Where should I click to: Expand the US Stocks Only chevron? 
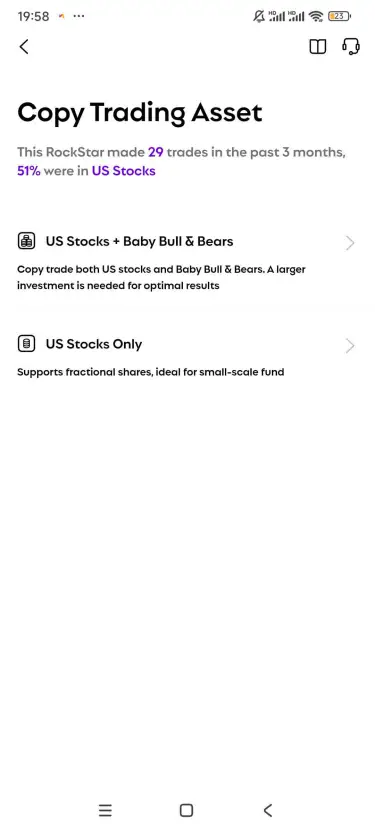350,346
